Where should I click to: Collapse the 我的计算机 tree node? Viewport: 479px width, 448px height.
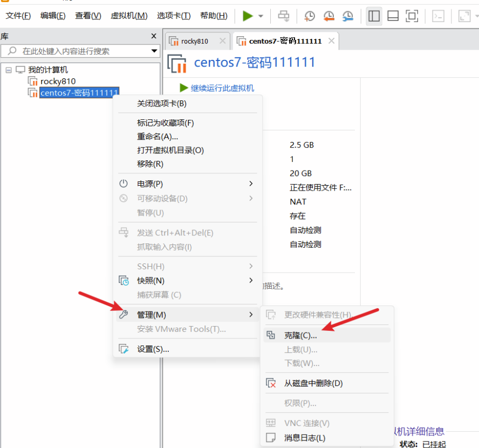[9, 70]
